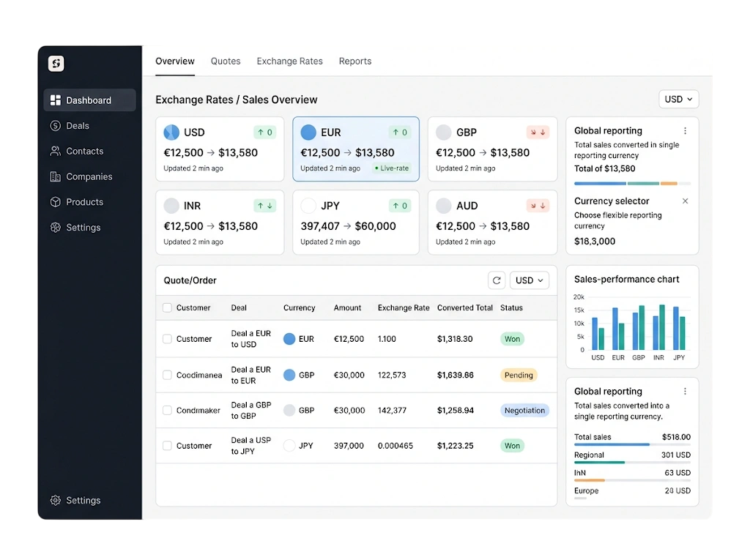The width and height of the screenshot is (750, 560).
Task: Click the JPY card flag icon
Action: tap(308, 206)
